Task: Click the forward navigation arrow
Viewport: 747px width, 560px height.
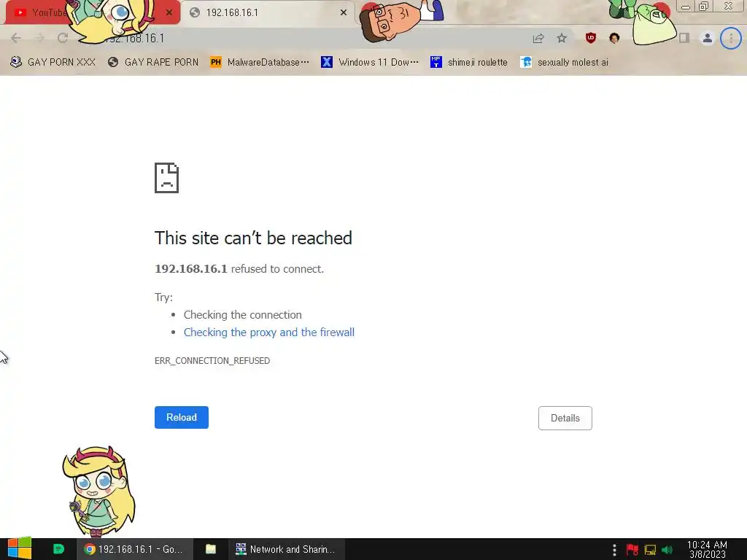Action: 39,38
